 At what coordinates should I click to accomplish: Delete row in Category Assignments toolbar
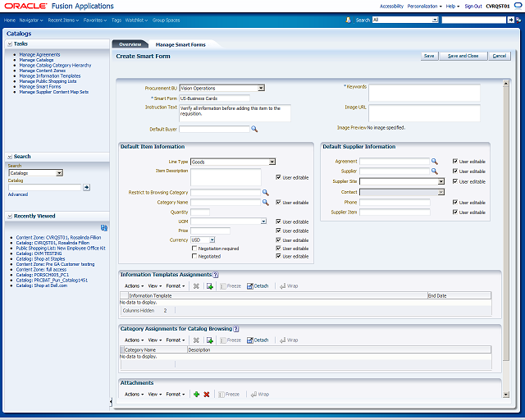(196, 340)
